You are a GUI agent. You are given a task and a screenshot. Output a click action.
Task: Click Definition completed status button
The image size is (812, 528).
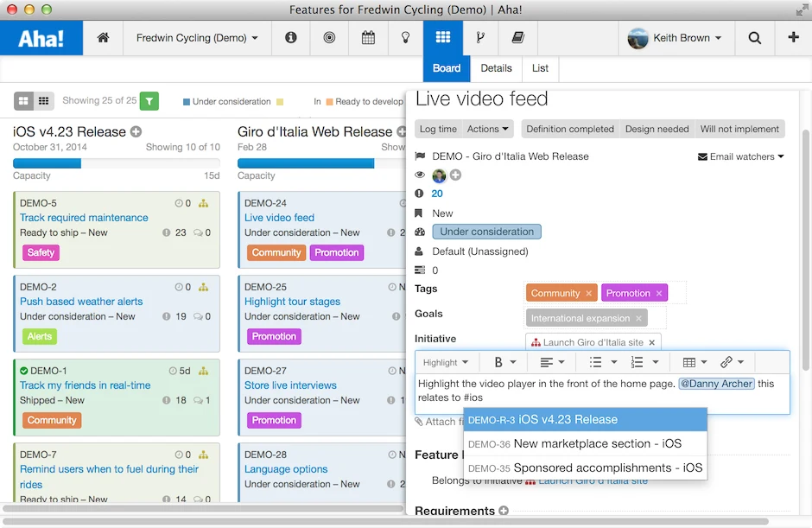click(570, 129)
